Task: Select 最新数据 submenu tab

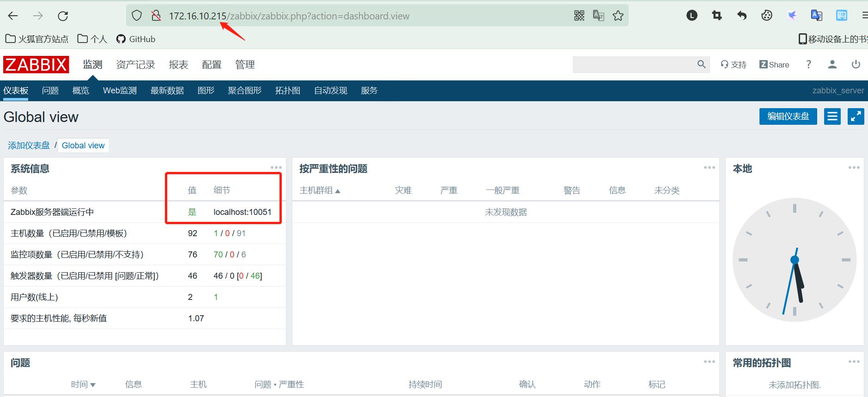Action: [167, 91]
